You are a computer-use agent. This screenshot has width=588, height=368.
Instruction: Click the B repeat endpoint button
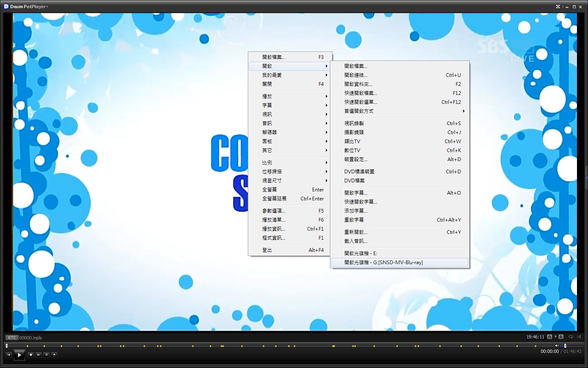(x=561, y=337)
